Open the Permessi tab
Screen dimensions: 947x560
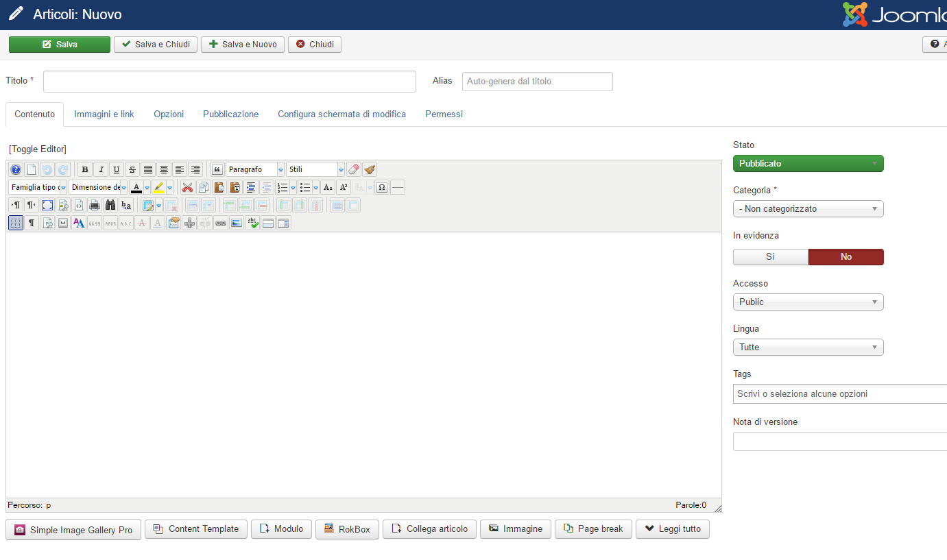(x=444, y=114)
